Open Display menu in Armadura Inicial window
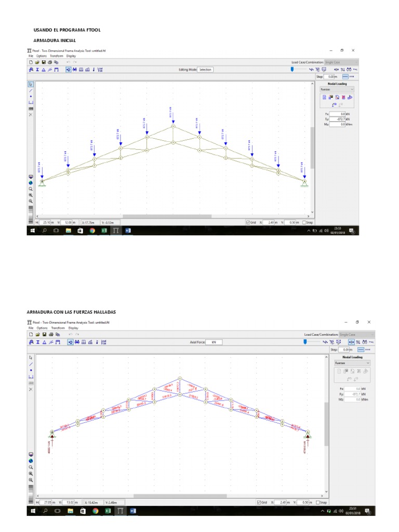The width and height of the screenshot is (399, 532). coord(71,56)
